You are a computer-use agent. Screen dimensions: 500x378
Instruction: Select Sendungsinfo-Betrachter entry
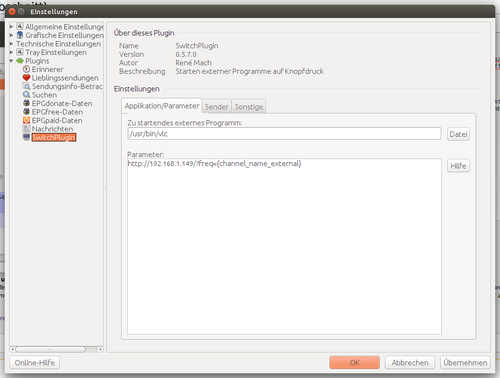click(x=67, y=86)
